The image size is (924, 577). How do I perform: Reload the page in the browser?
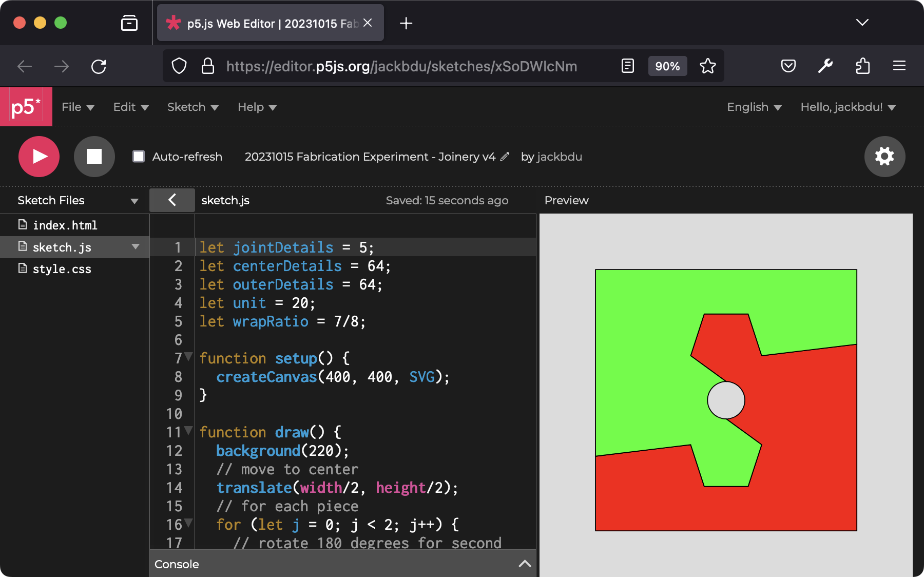tap(99, 66)
